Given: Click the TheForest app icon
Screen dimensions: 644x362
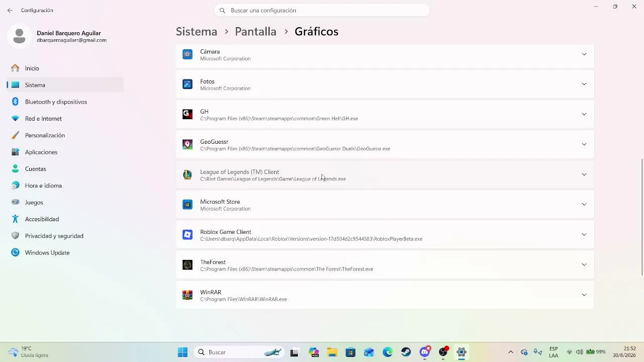Looking at the screenshot, I should pos(187,265).
